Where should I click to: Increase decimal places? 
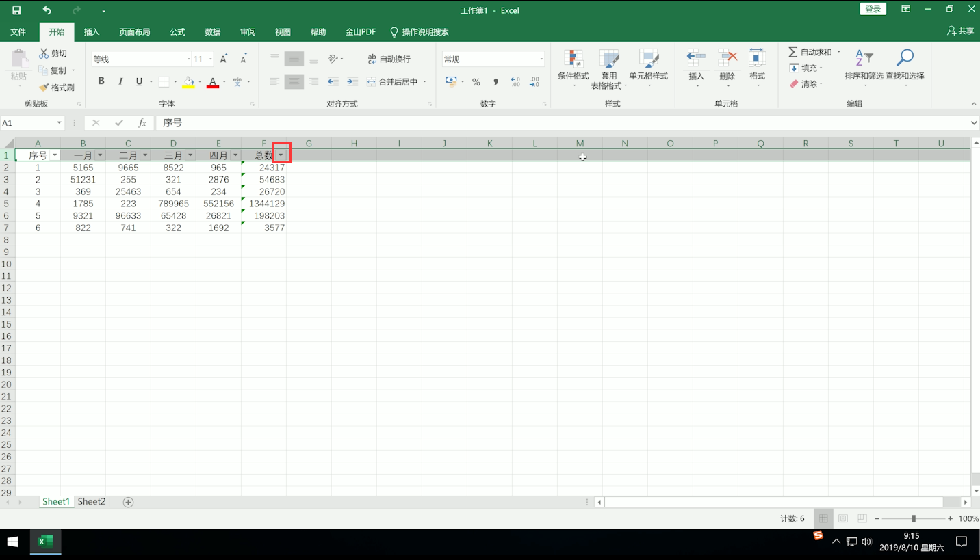516,82
